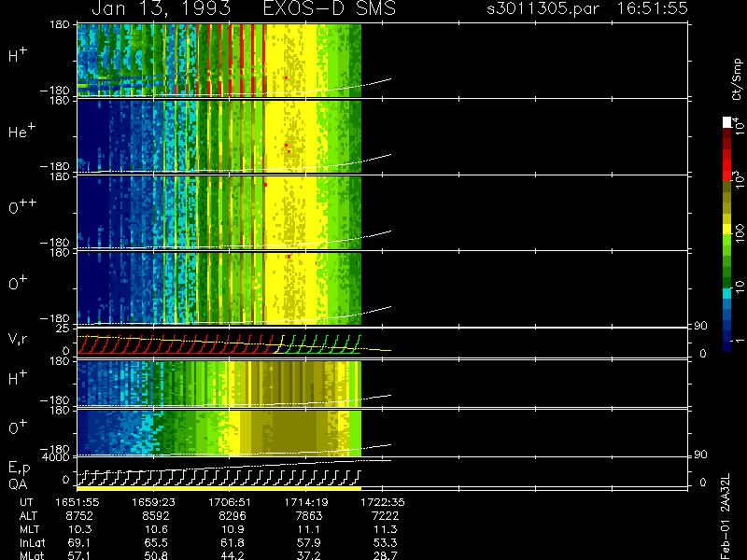747x560 pixels.
Task: Click the altitude value '7863'
Action: [x=309, y=516]
